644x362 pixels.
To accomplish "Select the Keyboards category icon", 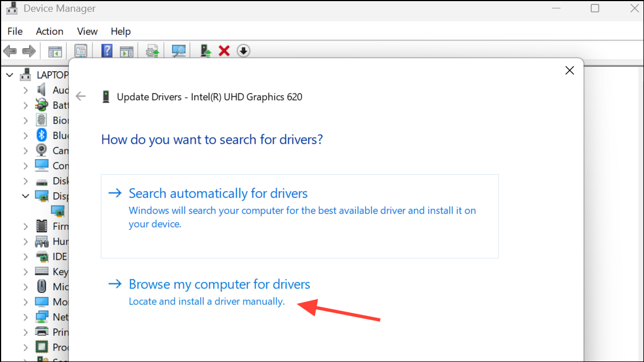I will pyautogui.click(x=41, y=271).
